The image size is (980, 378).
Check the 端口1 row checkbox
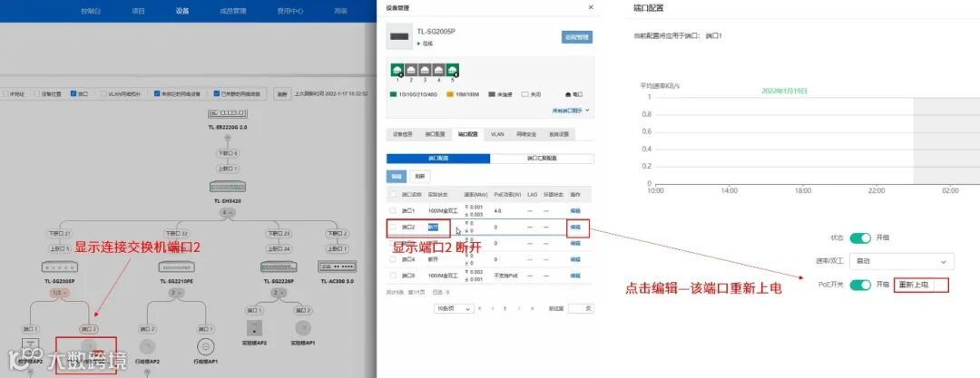pos(393,211)
